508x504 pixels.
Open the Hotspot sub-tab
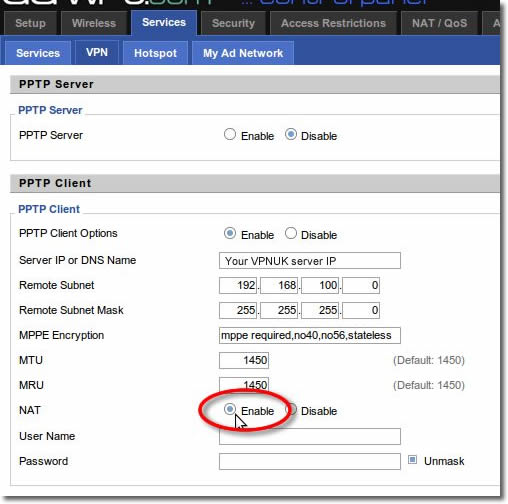click(155, 53)
